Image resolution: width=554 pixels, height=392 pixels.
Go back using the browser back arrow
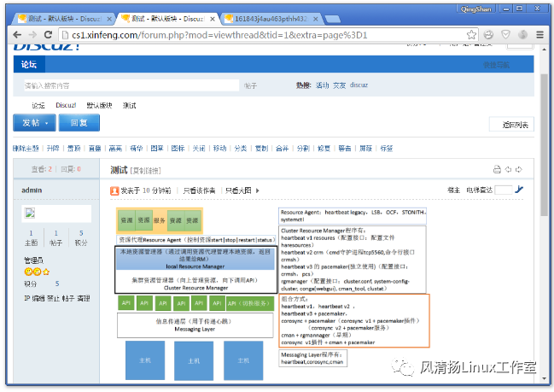(17, 35)
